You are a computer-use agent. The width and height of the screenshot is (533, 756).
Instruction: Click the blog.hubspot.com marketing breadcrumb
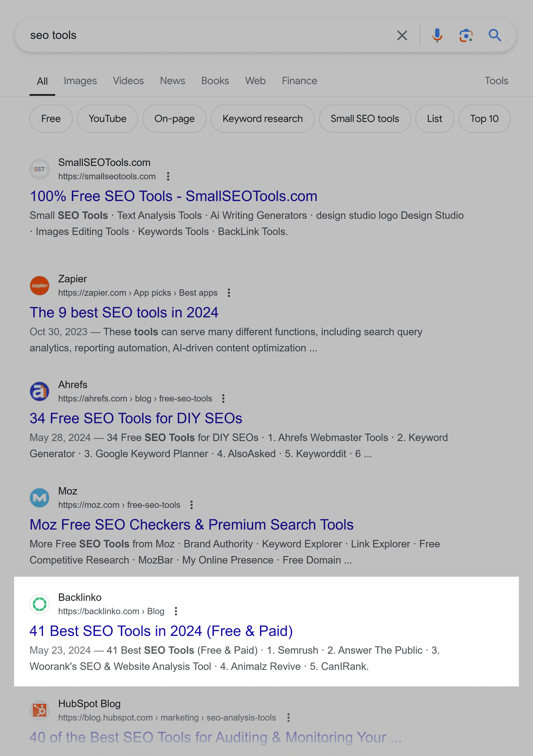167,717
